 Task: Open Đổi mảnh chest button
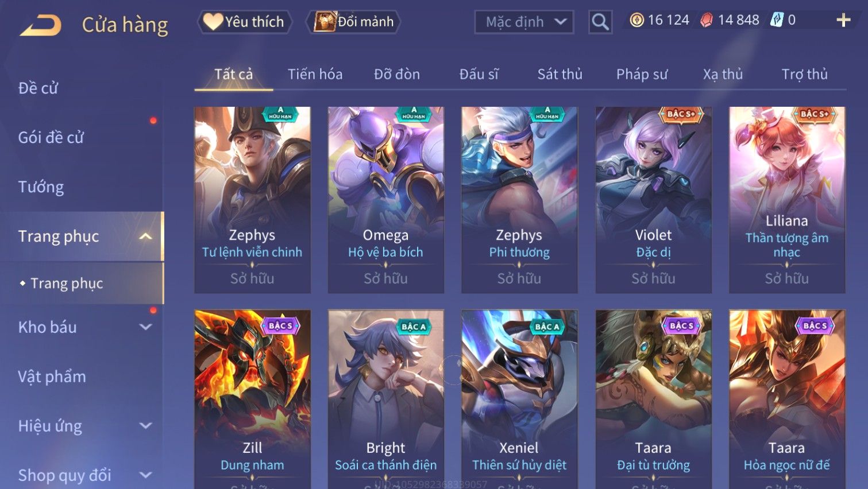[x=353, y=22]
